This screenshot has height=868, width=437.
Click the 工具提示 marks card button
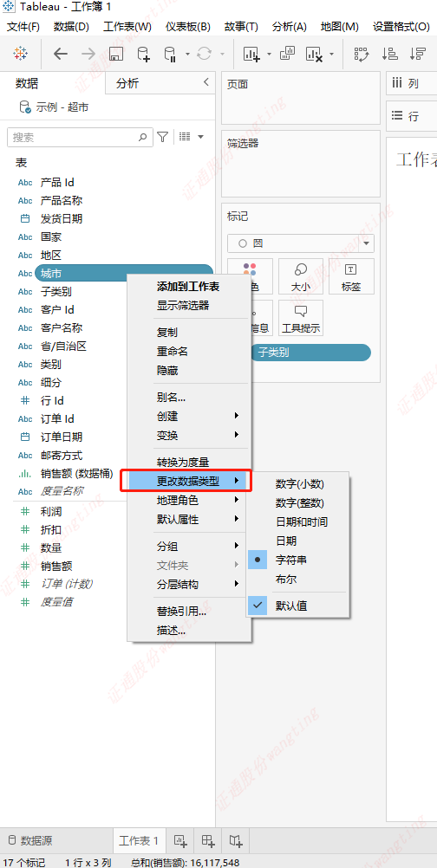point(301,318)
